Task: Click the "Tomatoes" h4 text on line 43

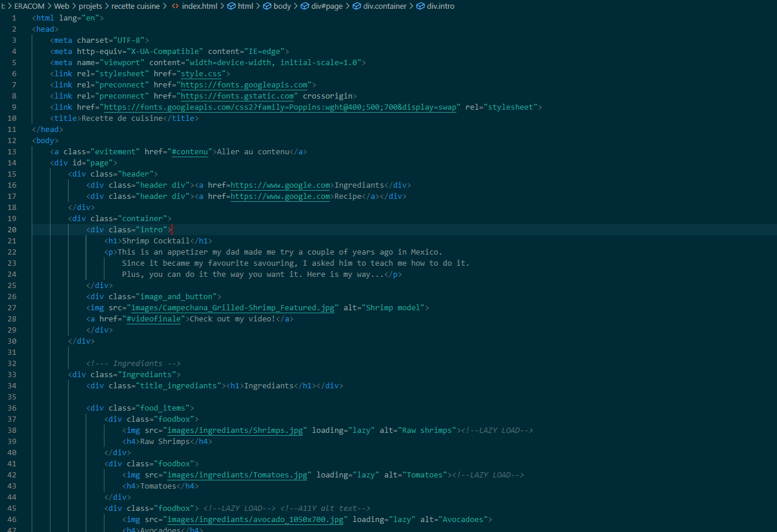Action: tap(158, 486)
